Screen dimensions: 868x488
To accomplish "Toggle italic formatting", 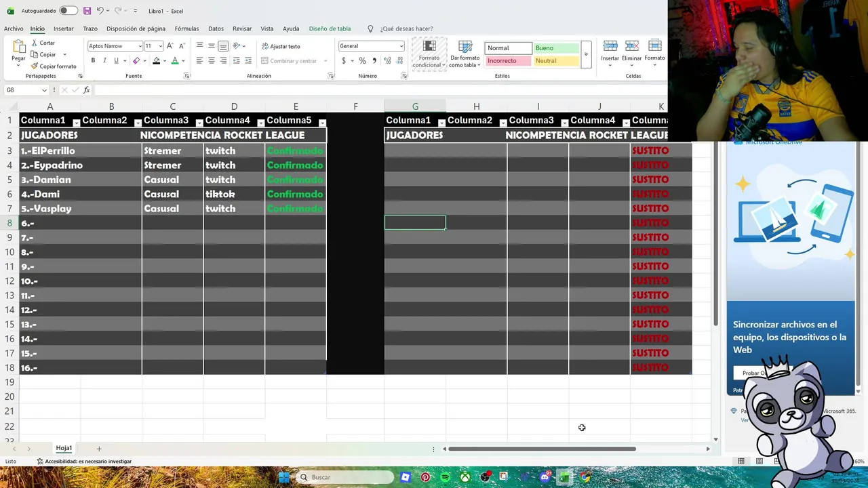I will tap(104, 60).
